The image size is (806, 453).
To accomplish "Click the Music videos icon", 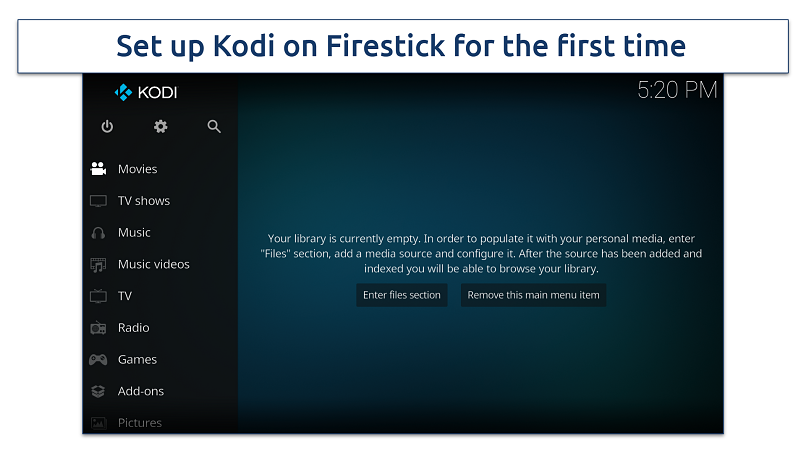I will [x=98, y=265].
